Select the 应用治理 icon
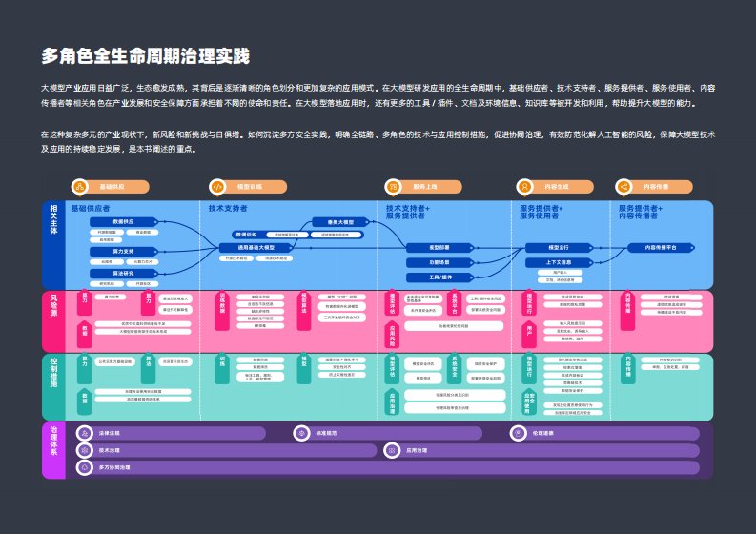Screen dimensions: 756x534 point(392,450)
